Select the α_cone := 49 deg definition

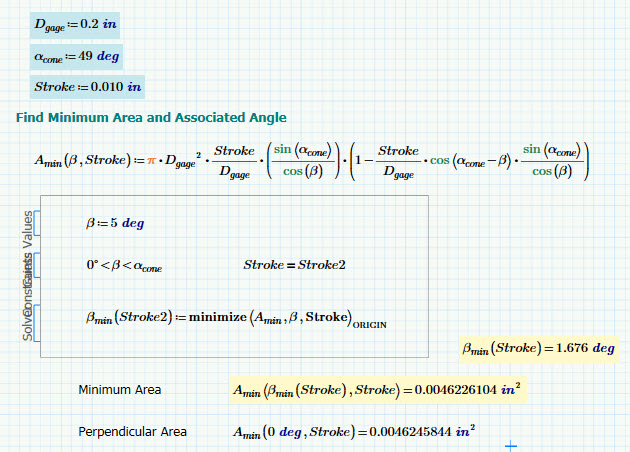[76, 57]
